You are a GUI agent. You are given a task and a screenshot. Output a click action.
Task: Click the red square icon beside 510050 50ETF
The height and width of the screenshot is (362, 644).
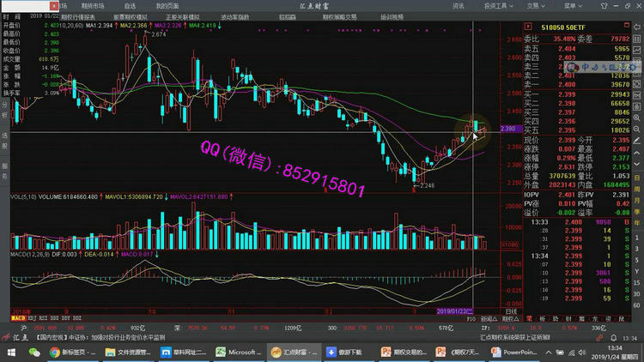click(529, 27)
